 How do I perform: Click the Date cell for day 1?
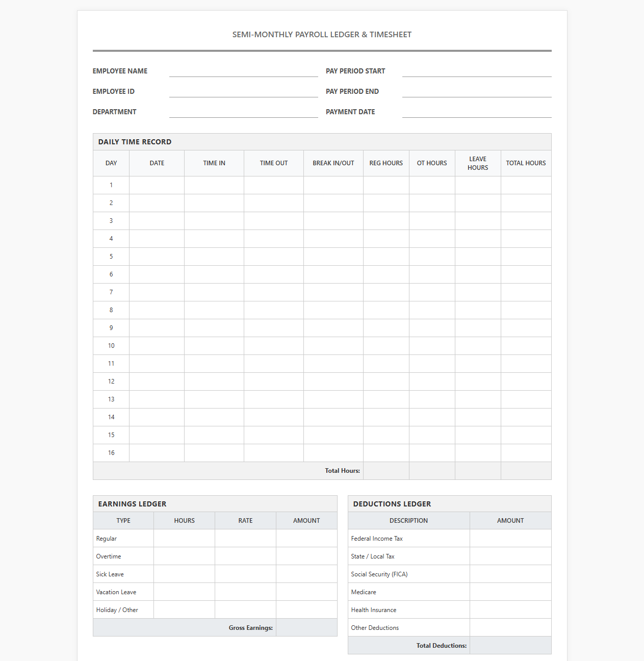[157, 185]
